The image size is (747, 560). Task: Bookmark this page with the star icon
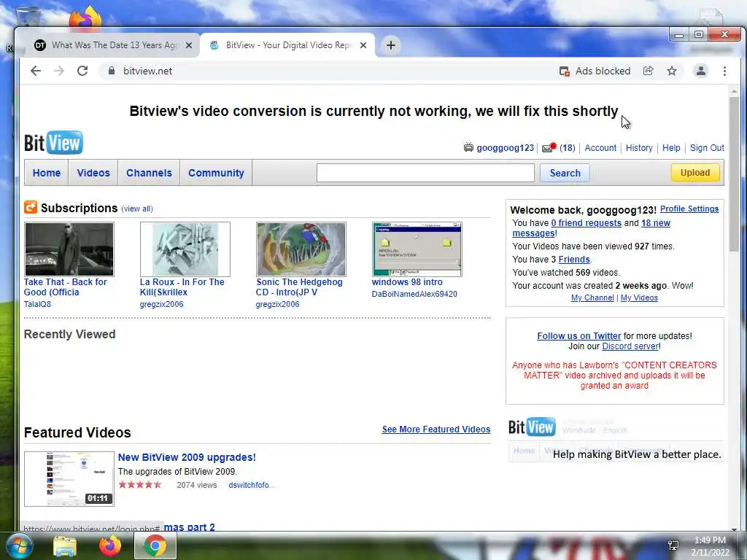(672, 71)
